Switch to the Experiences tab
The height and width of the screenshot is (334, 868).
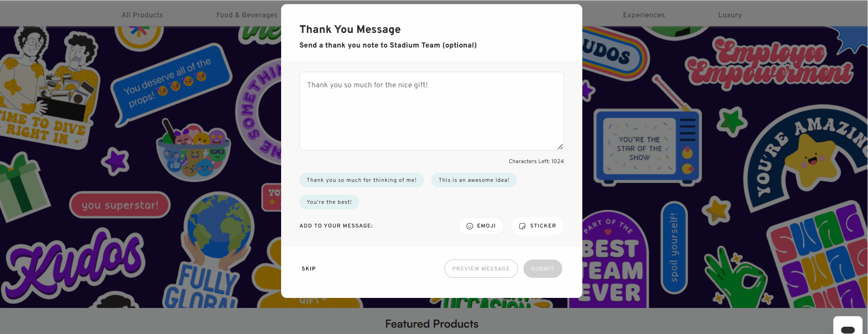(x=643, y=15)
